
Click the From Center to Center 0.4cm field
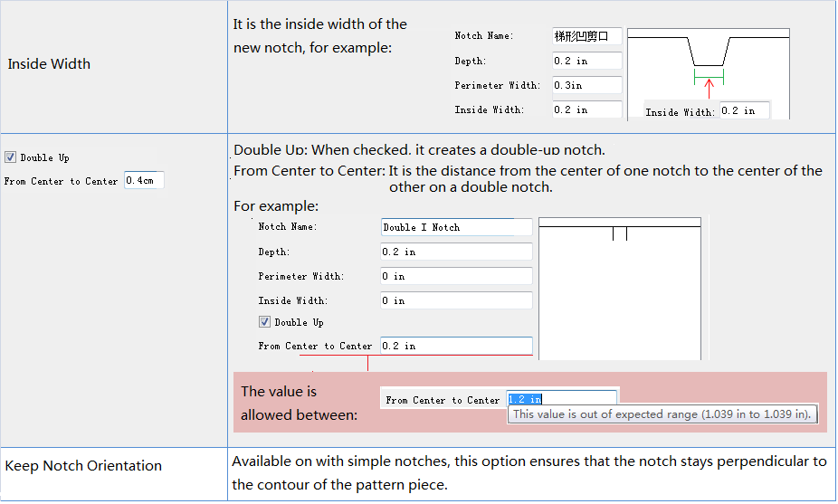pos(143,181)
